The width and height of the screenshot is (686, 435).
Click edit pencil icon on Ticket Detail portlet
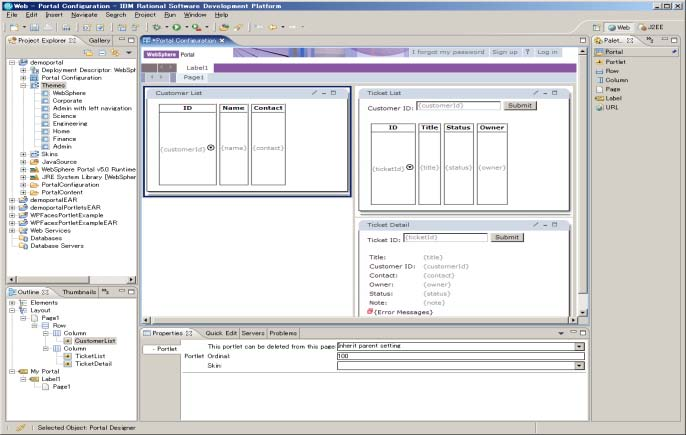pyautogui.click(x=535, y=225)
